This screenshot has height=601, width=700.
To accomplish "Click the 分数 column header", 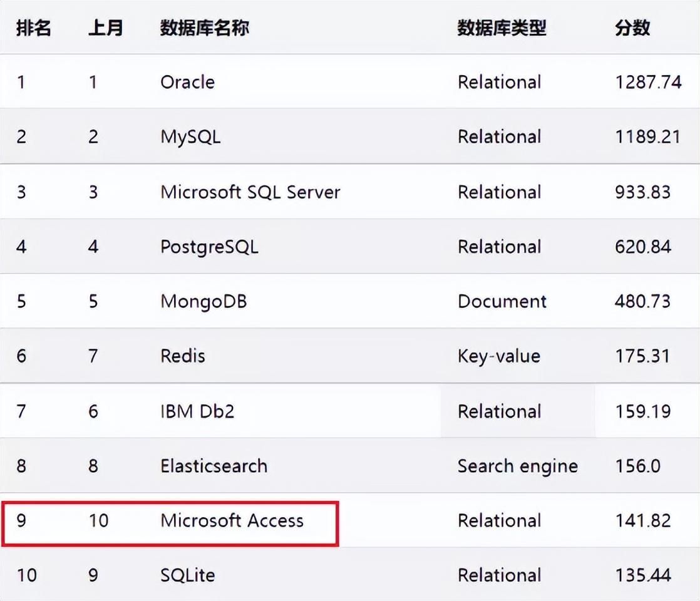I will [632, 28].
